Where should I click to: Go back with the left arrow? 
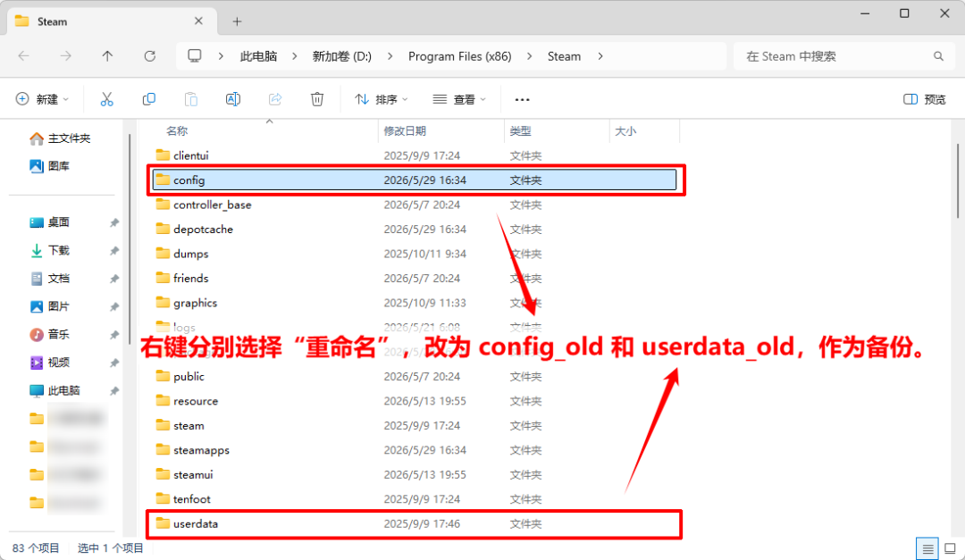tap(24, 56)
